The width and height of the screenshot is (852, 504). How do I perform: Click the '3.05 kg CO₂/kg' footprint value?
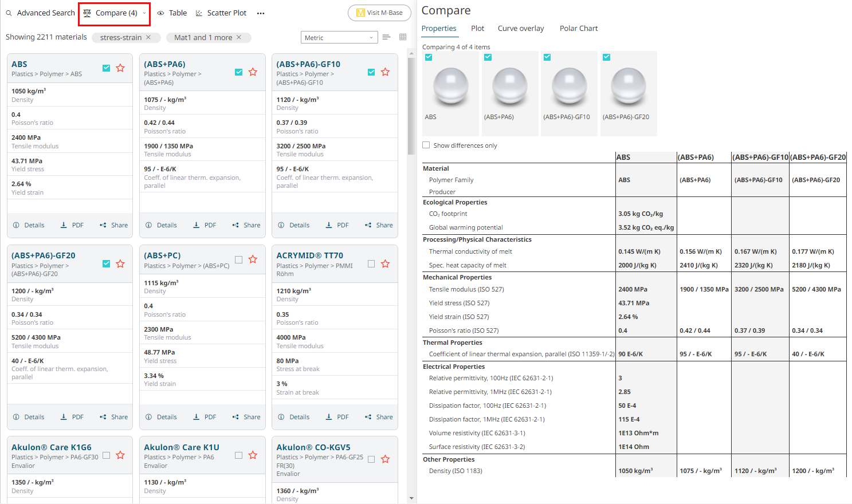coord(641,214)
